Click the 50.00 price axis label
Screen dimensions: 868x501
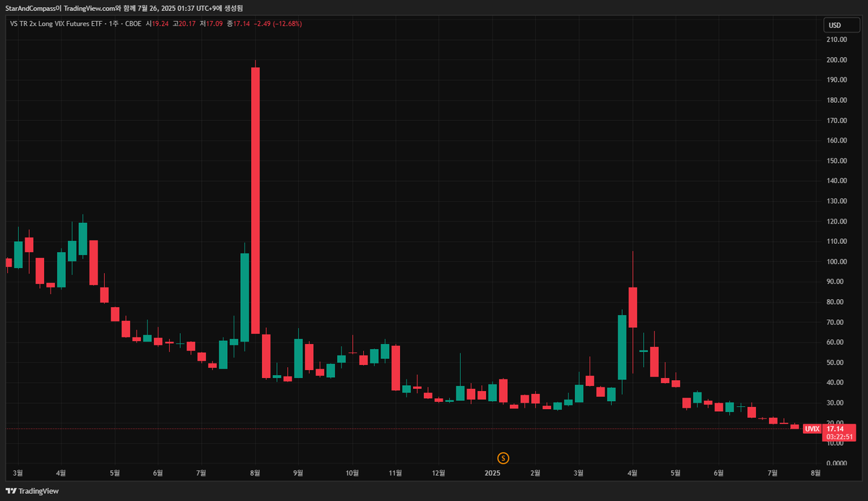click(x=835, y=362)
